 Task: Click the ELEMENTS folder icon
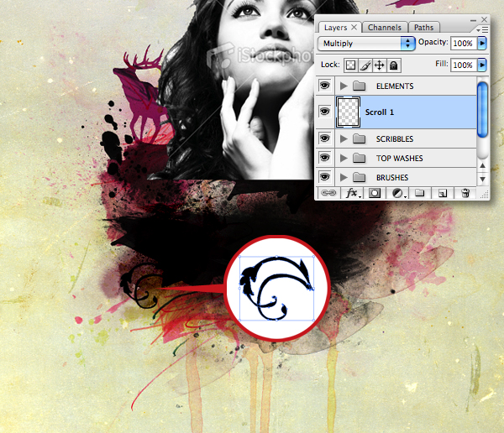pos(359,86)
